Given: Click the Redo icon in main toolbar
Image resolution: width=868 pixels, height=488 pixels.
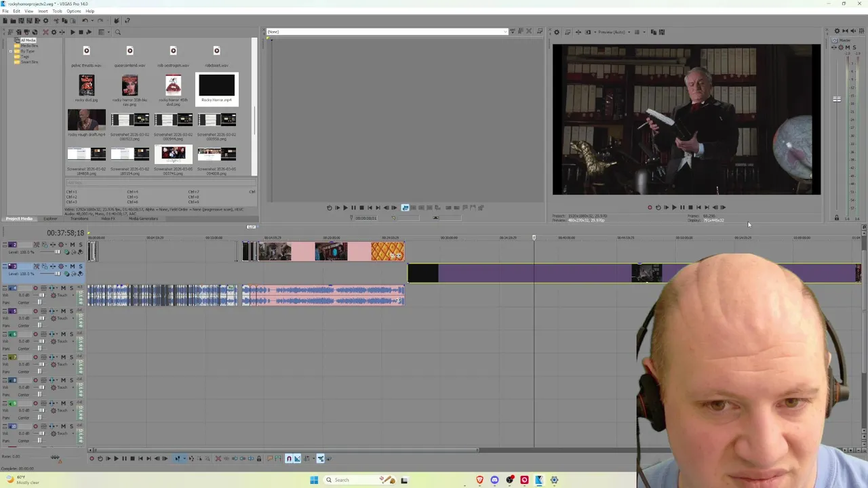Looking at the screenshot, I should click(x=100, y=20).
